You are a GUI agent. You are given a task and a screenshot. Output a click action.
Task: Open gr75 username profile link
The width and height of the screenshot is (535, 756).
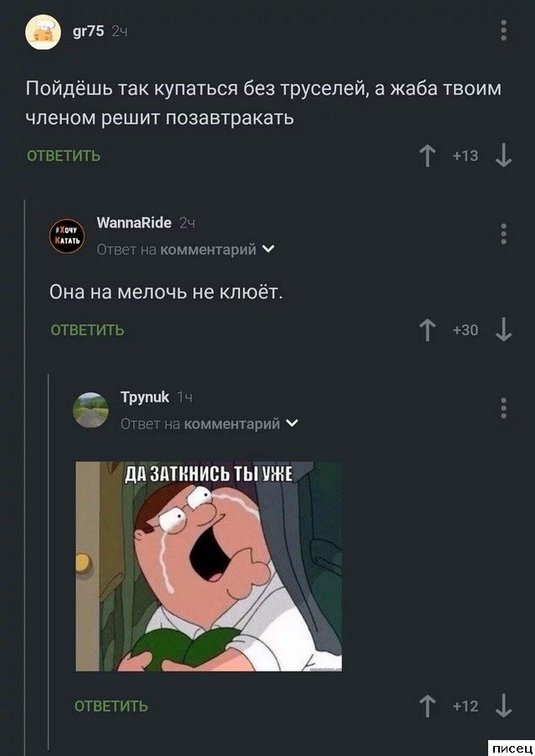click(89, 31)
